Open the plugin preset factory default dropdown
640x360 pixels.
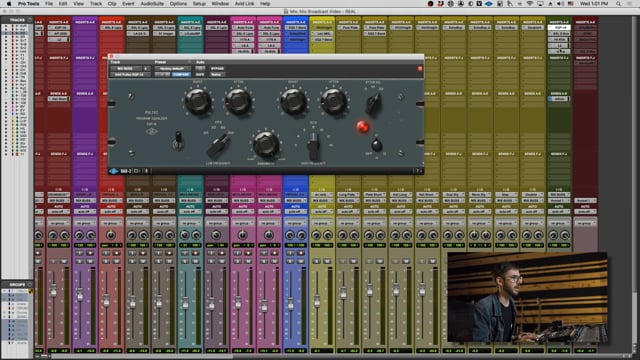click(x=172, y=69)
